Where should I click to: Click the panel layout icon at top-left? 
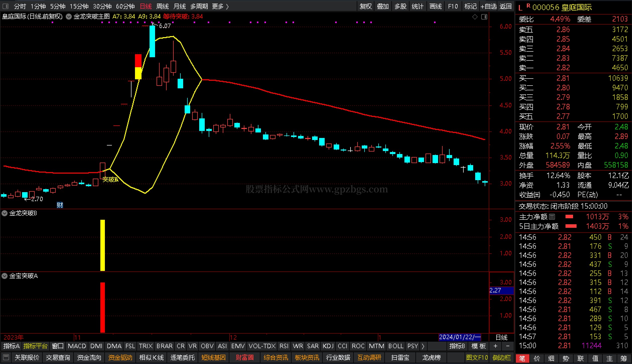pos(5,6)
